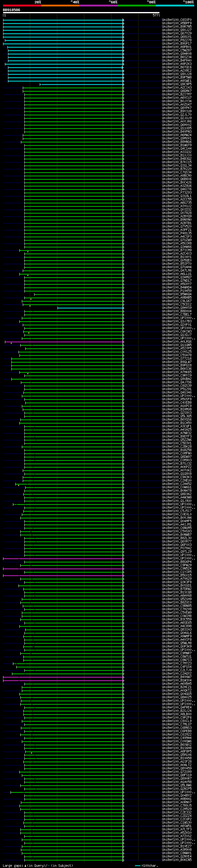
Task: Select the UniRef100_Q72U99 label
Action: (x=177, y=772)
